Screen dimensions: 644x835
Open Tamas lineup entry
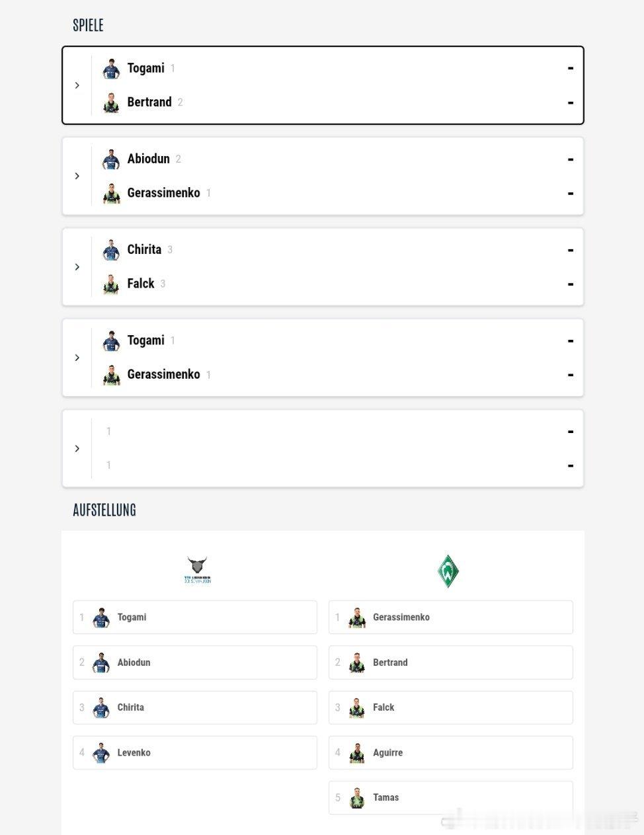pos(451,797)
